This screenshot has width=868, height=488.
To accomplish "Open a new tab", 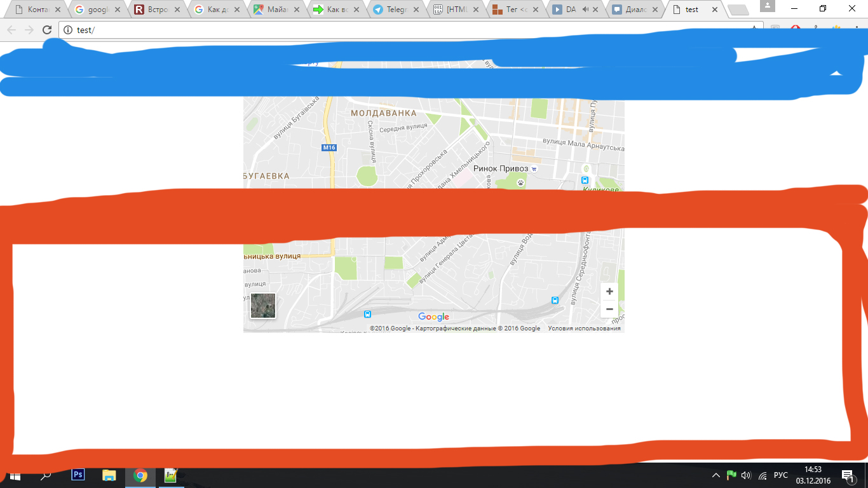I will [x=738, y=10].
